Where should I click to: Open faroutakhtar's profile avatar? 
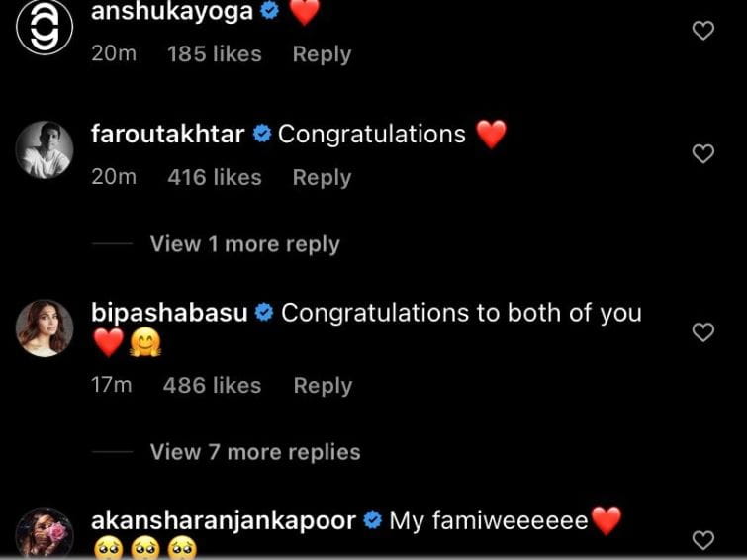pyautogui.click(x=45, y=149)
